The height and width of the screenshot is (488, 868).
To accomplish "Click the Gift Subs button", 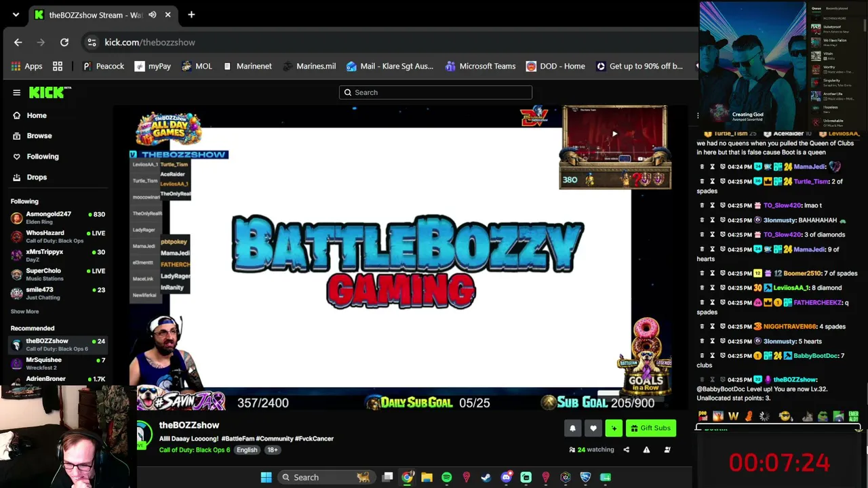I will coord(650,428).
